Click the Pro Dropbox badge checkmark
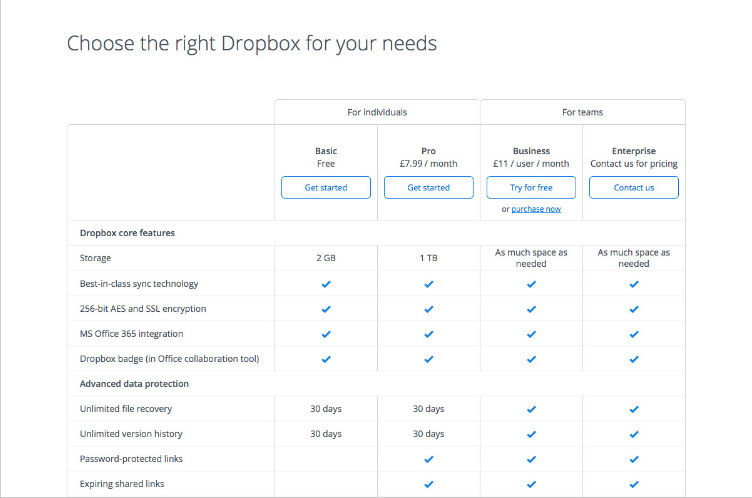 tap(429, 359)
